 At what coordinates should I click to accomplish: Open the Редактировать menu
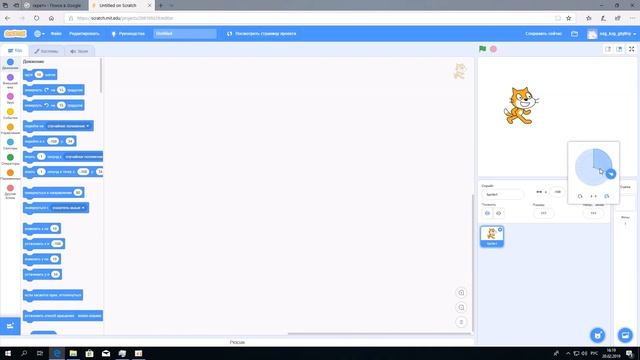[84, 33]
